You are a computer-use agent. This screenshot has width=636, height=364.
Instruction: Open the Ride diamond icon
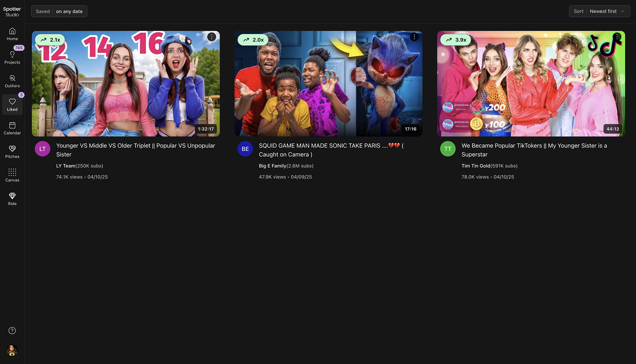(12, 199)
